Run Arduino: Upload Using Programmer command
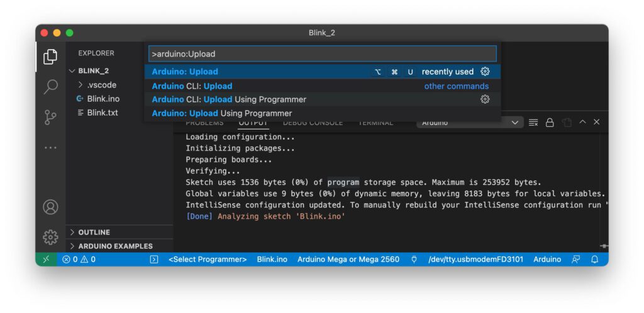644x313 pixels. [x=323, y=113]
